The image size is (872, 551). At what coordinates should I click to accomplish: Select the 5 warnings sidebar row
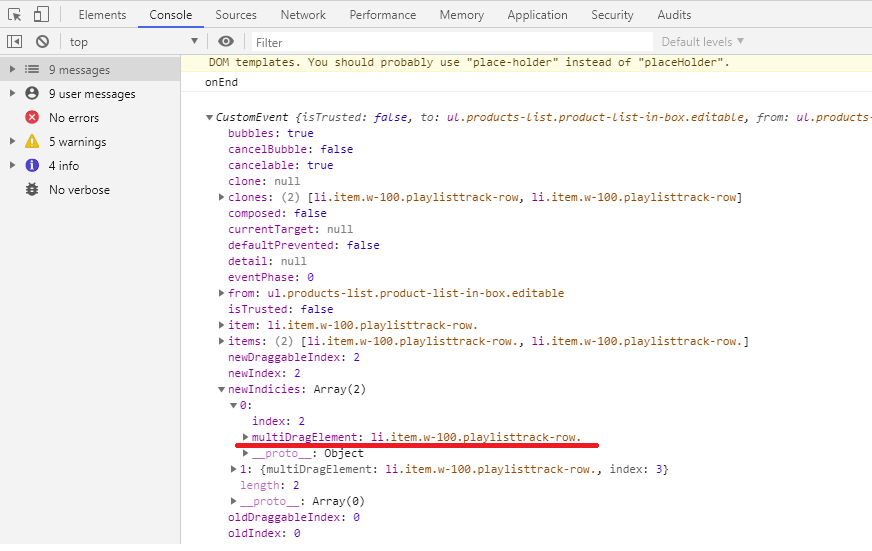click(x=90, y=141)
